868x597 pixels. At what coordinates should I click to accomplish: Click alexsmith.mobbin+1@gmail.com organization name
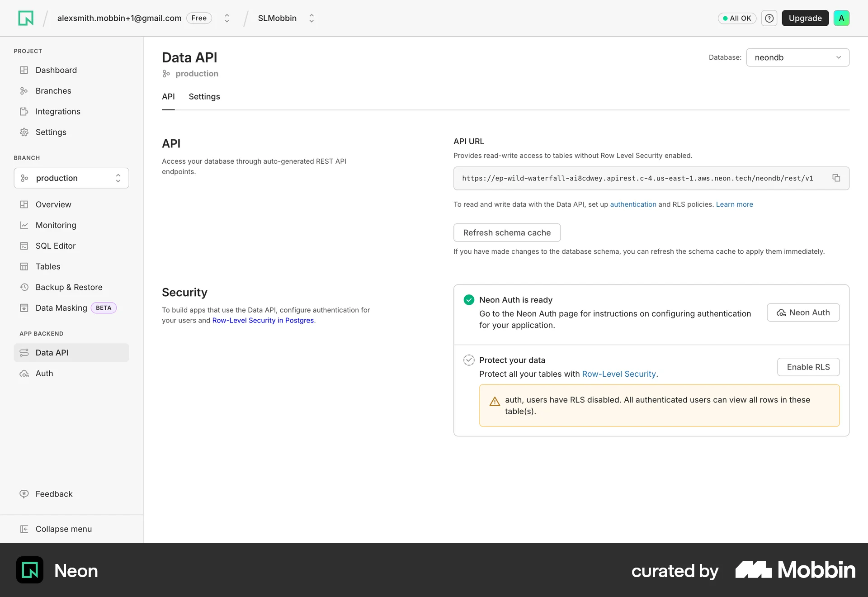pos(119,18)
